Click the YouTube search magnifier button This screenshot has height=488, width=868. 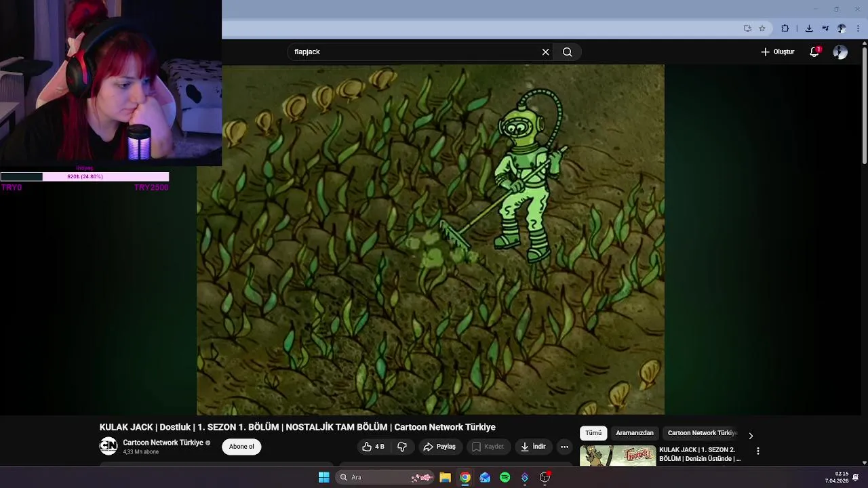(x=567, y=52)
